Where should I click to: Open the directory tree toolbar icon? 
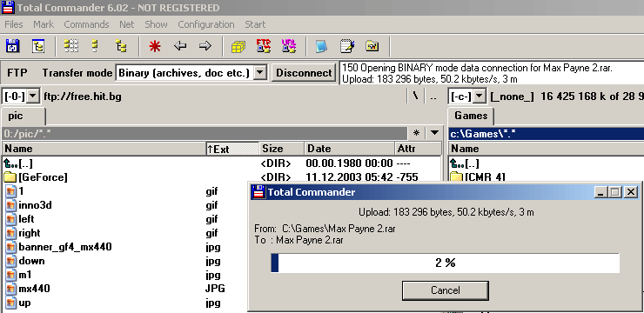38,46
